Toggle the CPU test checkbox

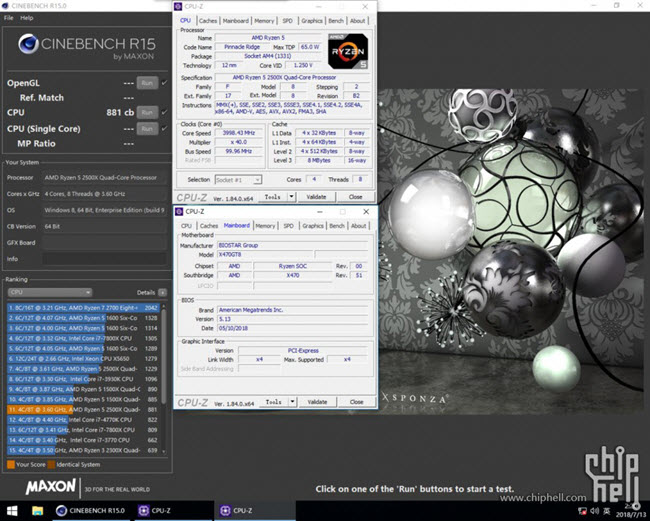pos(165,113)
